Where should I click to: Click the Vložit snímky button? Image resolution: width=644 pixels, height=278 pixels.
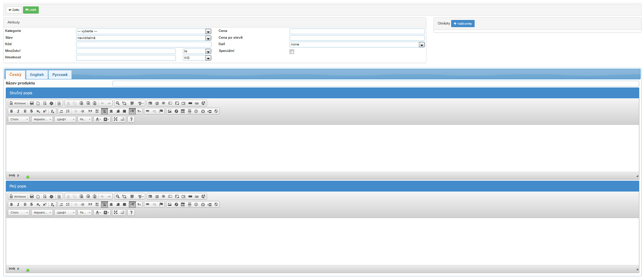(x=462, y=24)
